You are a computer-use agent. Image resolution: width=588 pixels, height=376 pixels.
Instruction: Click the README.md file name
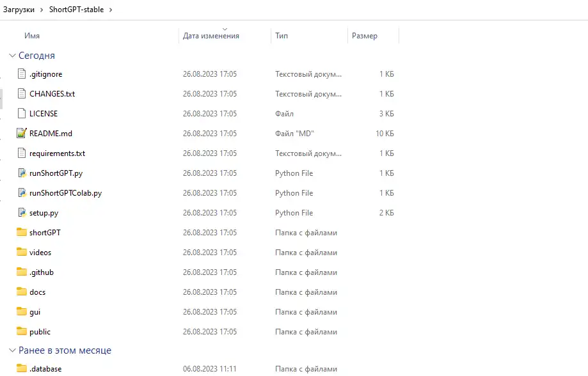click(x=51, y=134)
